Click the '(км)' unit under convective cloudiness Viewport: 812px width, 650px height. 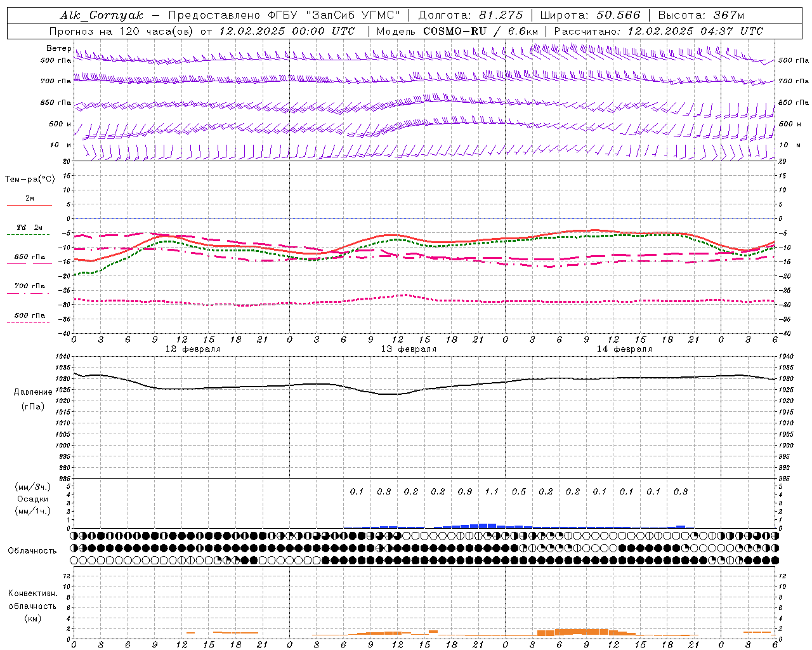coord(33,618)
